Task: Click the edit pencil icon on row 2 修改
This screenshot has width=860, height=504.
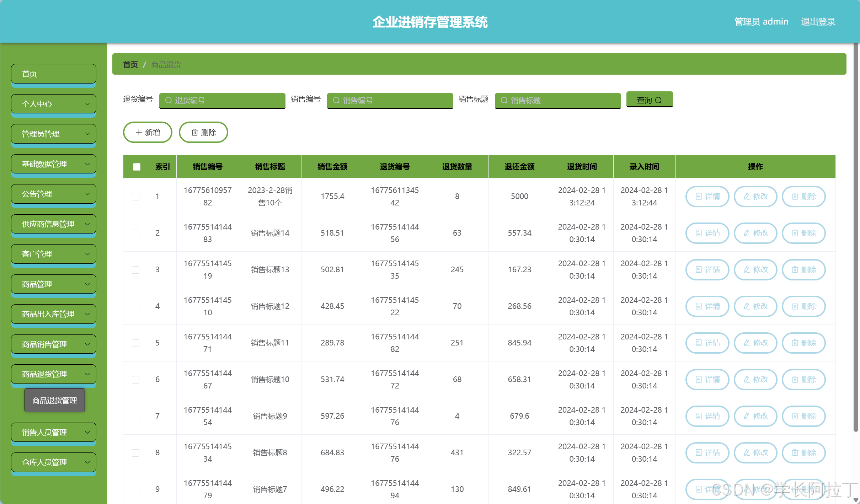Action: click(746, 233)
